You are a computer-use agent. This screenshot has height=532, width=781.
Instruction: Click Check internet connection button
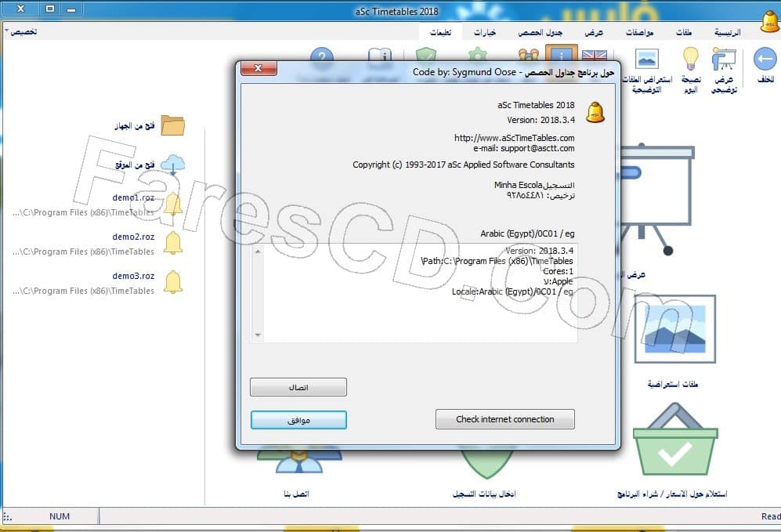pos(504,419)
